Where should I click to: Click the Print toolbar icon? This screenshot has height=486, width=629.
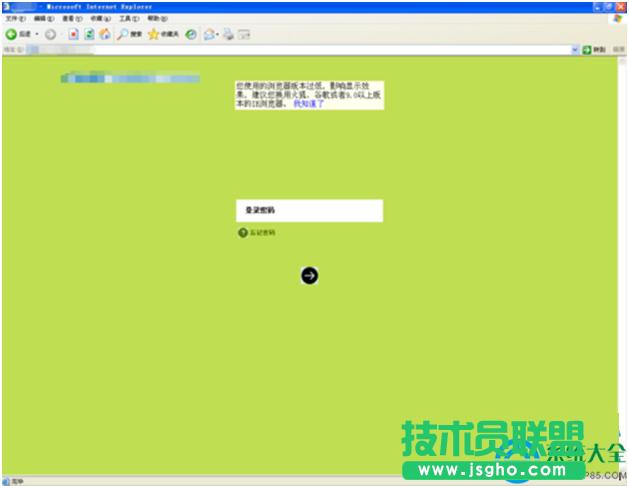coord(228,34)
